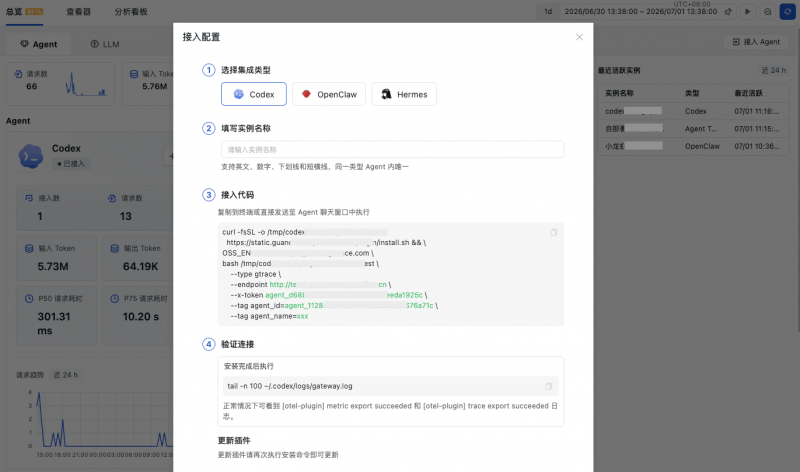
Task: Select the OpenClaw integration type
Action: point(329,94)
